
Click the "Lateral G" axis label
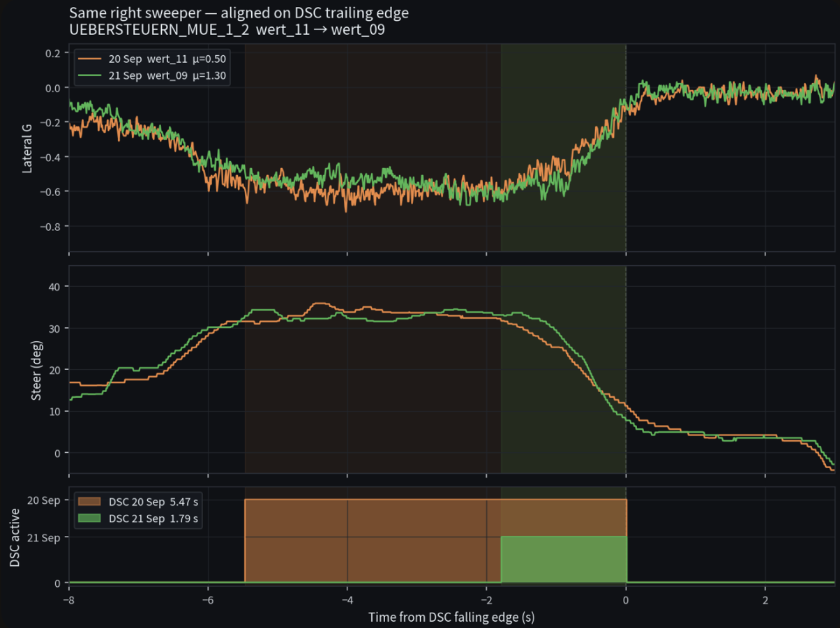pos(28,147)
